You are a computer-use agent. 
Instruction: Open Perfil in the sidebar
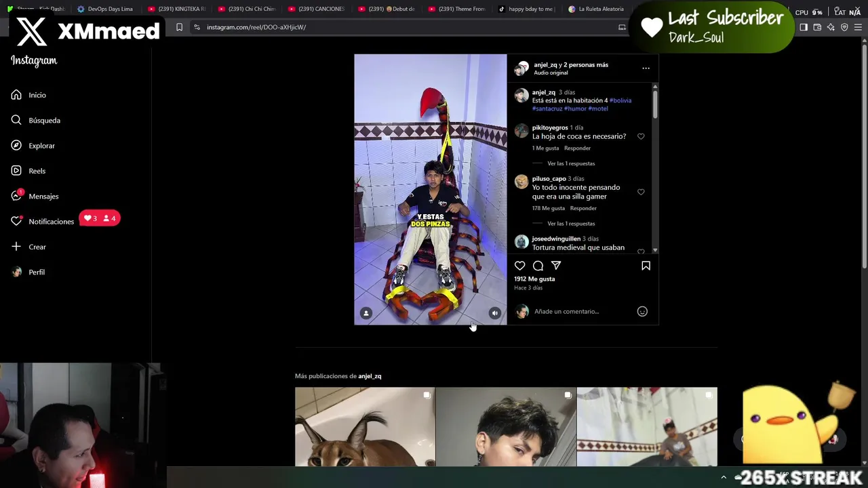click(28, 272)
